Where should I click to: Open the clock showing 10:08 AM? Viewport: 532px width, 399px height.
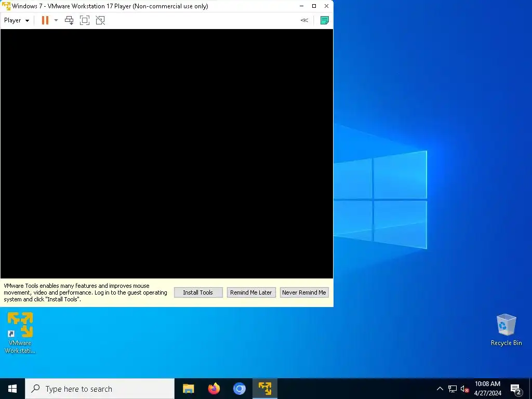pyautogui.click(x=487, y=389)
